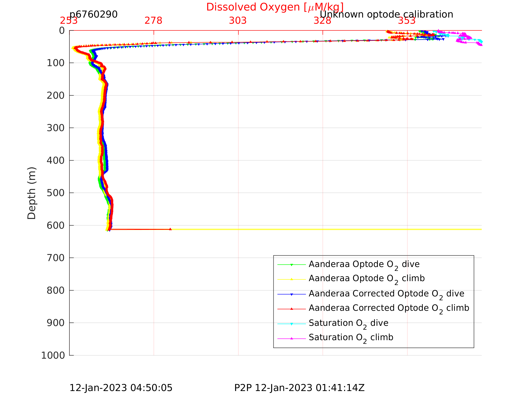Click legend entry 'Aanderaa Optode O2 dive'
532x399 pixels.
pos(364,265)
